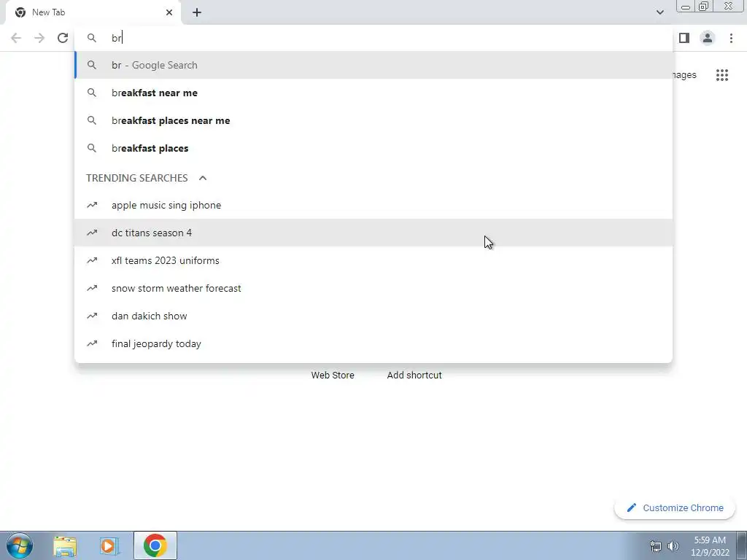747x560 pixels.
Task: Open the side panel icon
Action: pos(684,38)
